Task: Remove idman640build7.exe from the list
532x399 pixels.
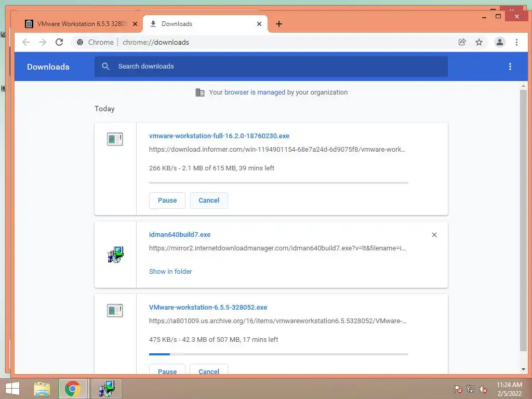Action: [434, 235]
